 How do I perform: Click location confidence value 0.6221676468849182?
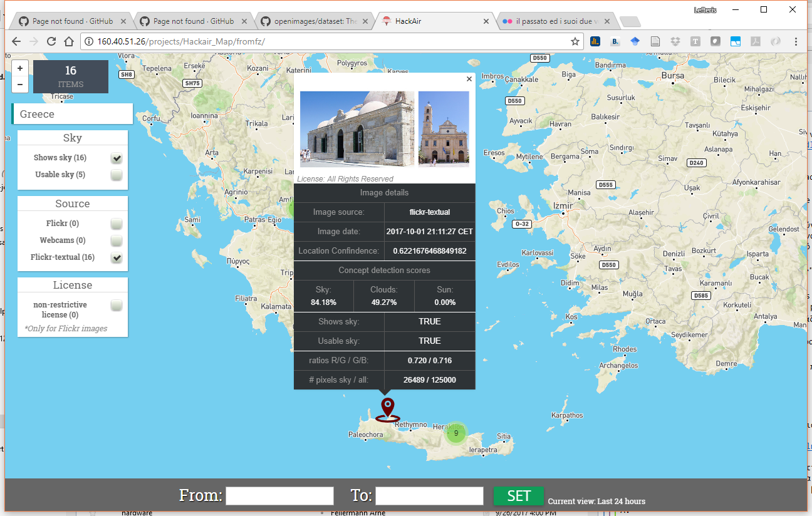pos(430,251)
